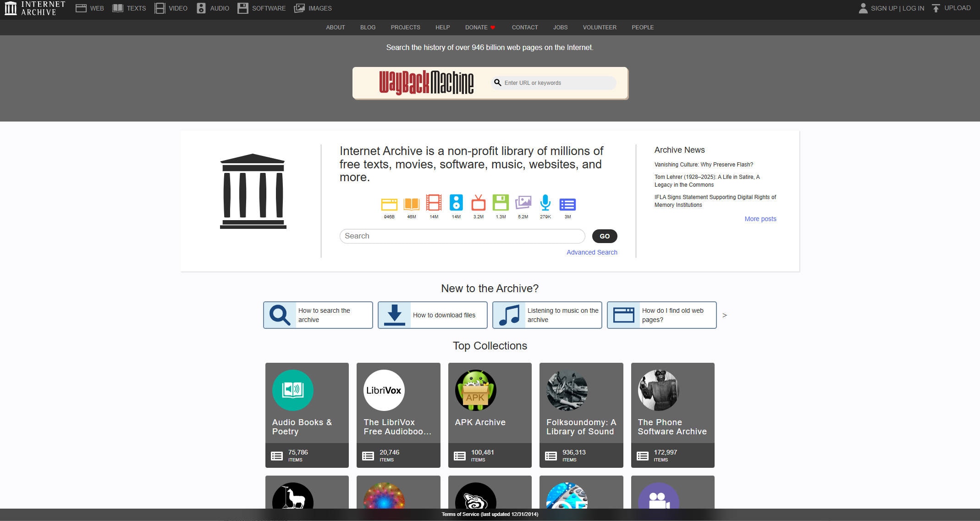
Task: Click the Wayback Machine logo
Action: [426, 83]
